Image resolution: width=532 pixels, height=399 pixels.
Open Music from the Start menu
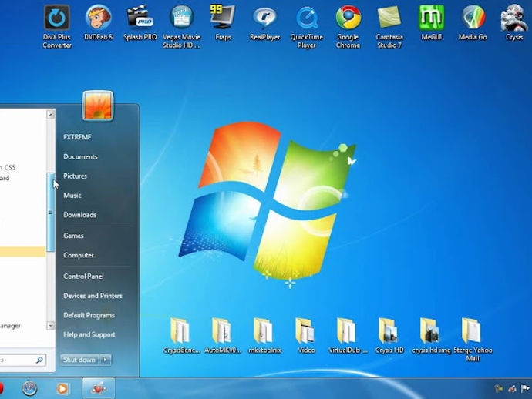click(72, 195)
